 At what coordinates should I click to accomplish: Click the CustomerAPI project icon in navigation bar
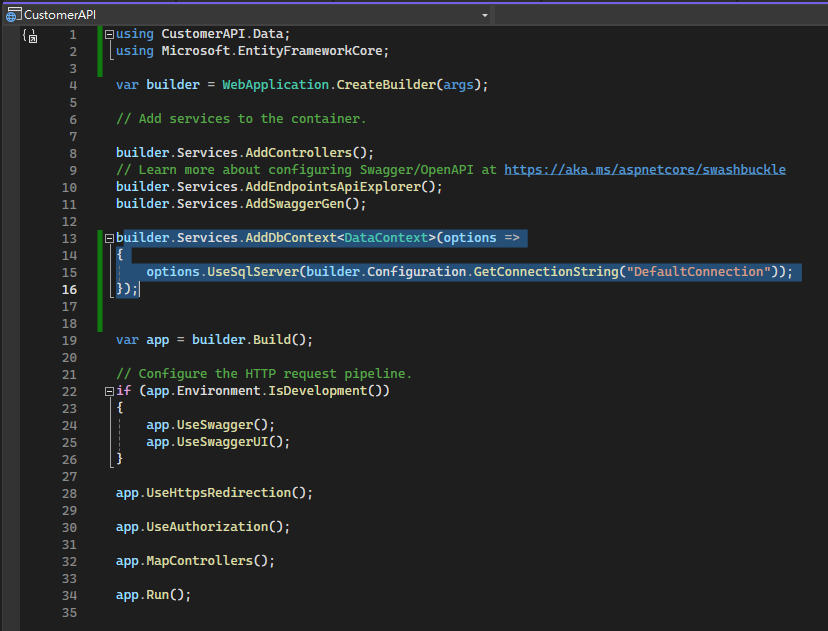[x=13, y=15]
